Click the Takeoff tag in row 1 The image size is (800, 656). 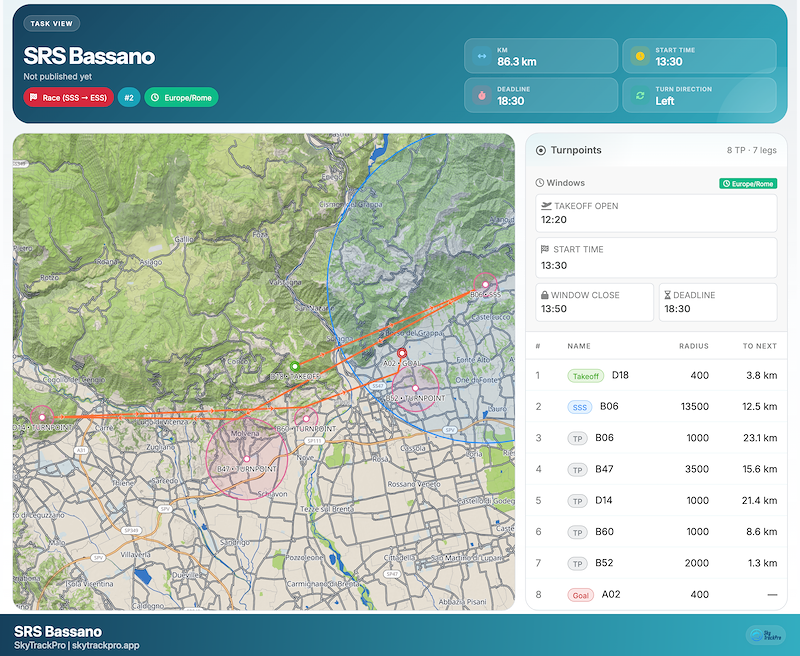pyautogui.click(x=586, y=376)
